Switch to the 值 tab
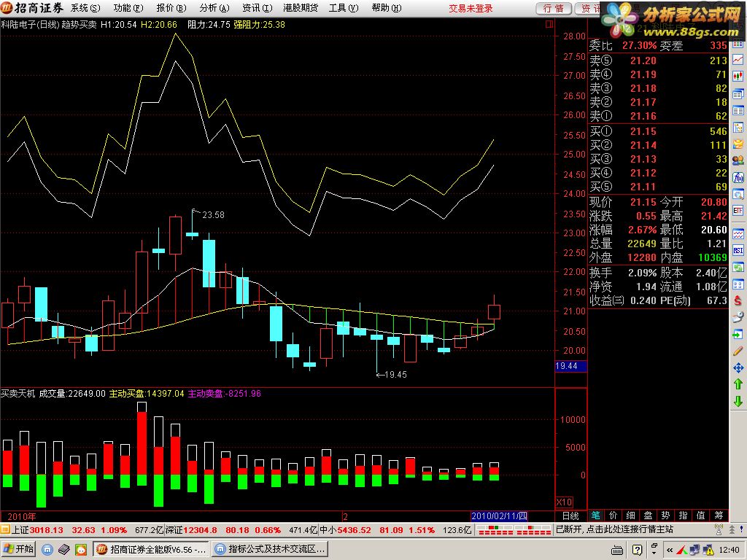747x560 pixels. pos(701,516)
